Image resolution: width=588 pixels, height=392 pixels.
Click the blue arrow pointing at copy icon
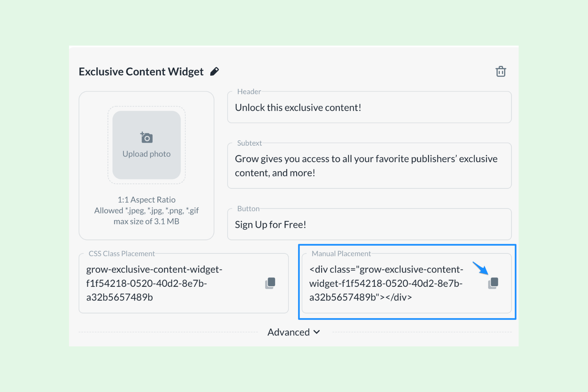480,268
